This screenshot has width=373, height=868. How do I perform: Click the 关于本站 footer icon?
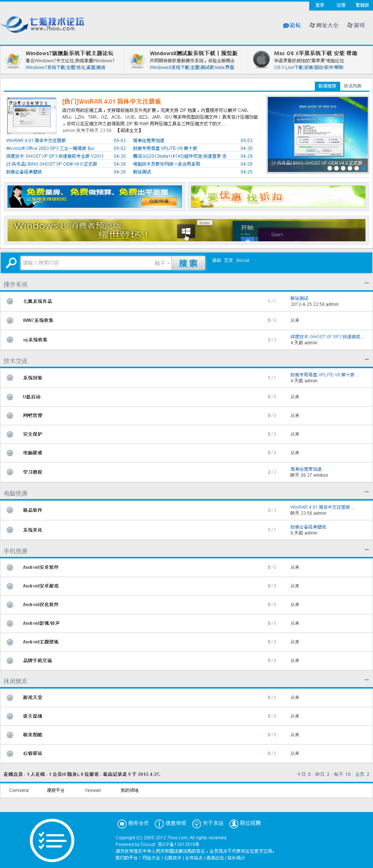coord(197,824)
